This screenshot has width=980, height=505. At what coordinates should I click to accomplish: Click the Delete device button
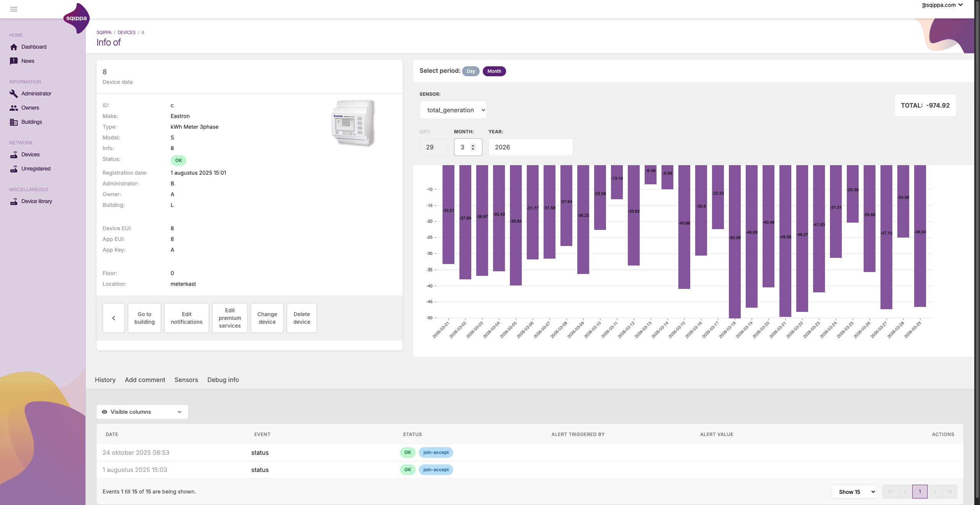click(x=302, y=318)
